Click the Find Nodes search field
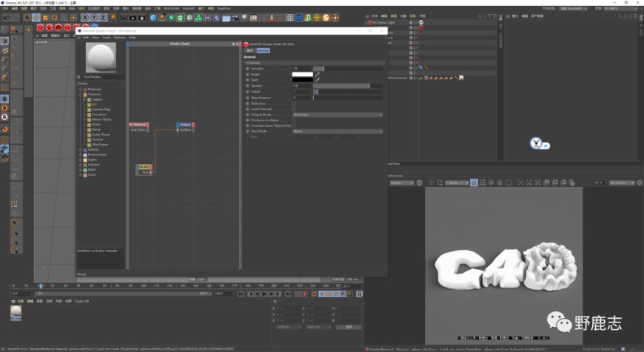 [x=102, y=77]
